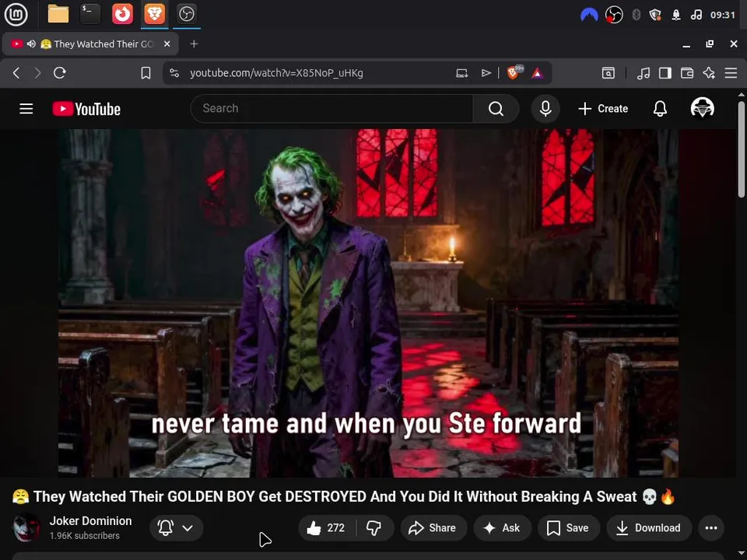Open OBS Studio from the panel
This screenshot has height=560, width=747.
click(x=186, y=14)
